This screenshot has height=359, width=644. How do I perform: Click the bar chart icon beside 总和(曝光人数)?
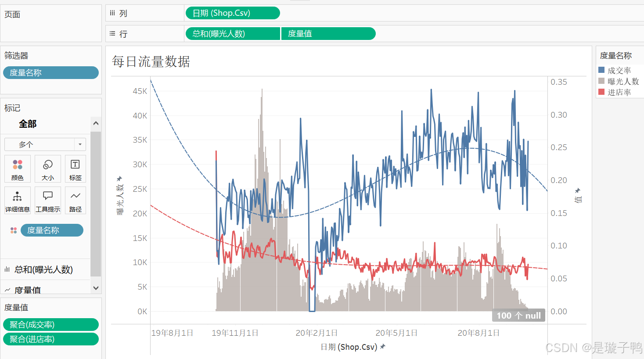pos(7,269)
